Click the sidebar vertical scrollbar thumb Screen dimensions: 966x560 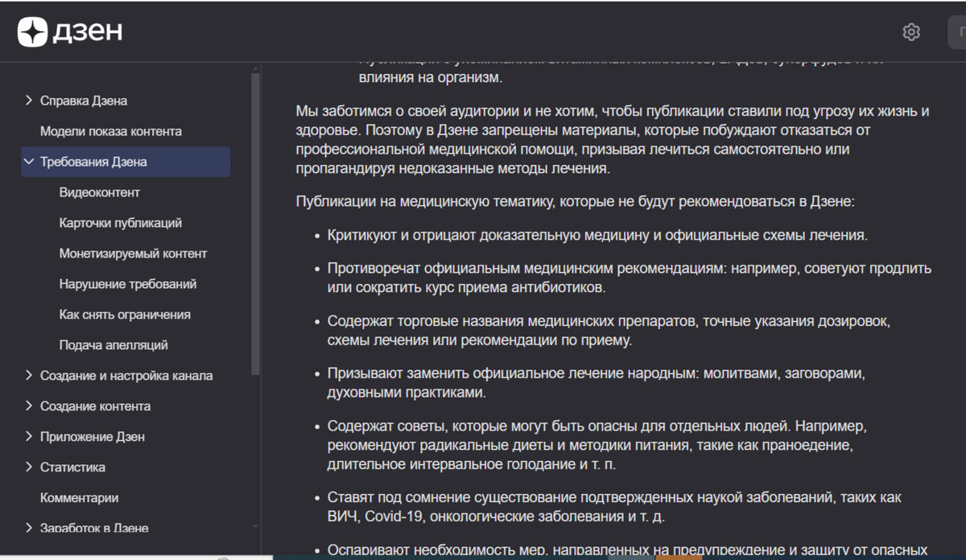(256, 225)
